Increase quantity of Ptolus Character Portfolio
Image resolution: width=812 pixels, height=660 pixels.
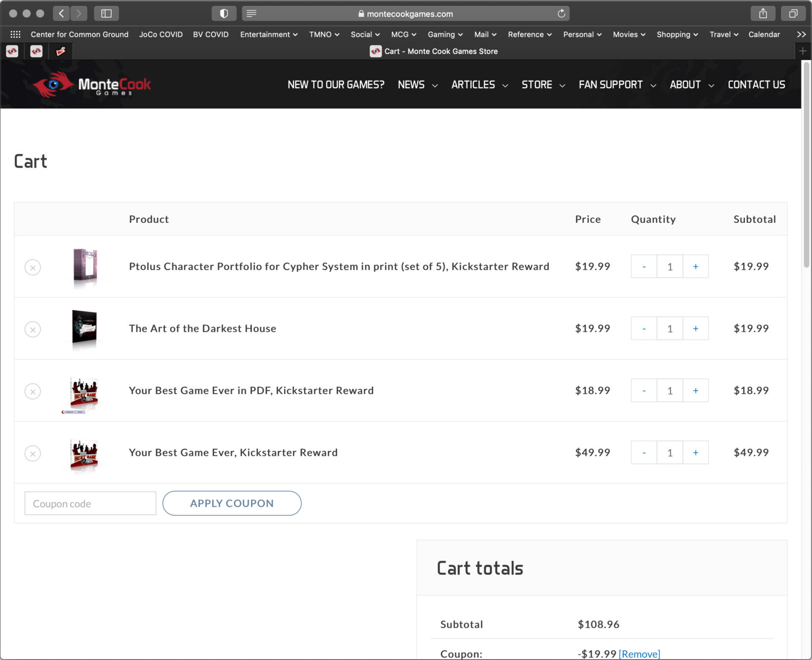click(696, 267)
